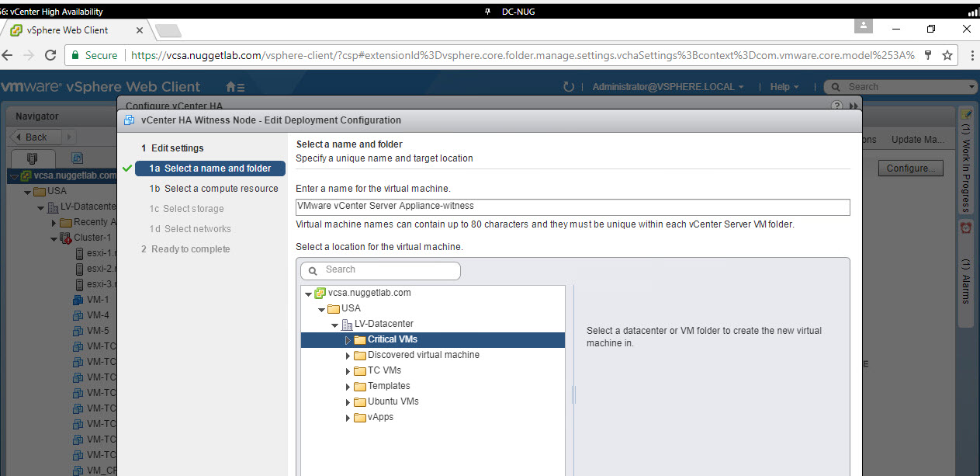This screenshot has height=476, width=980.
Task: Click the browser reload page icon
Action: pyautogui.click(x=50, y=56)
